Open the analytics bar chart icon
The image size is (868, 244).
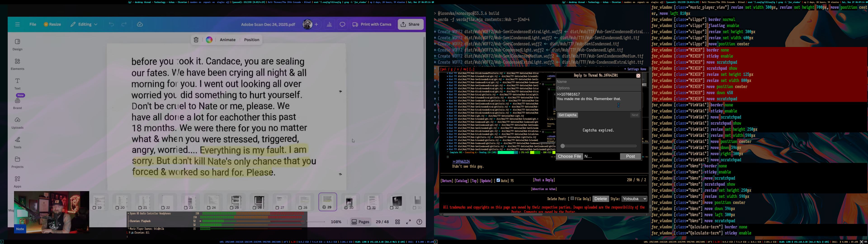coord(329,25)
